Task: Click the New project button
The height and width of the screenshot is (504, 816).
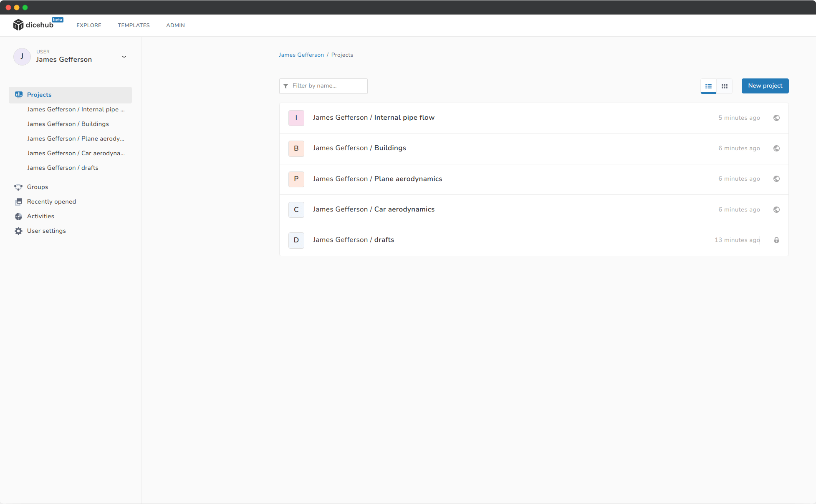Action: point(765,86)
